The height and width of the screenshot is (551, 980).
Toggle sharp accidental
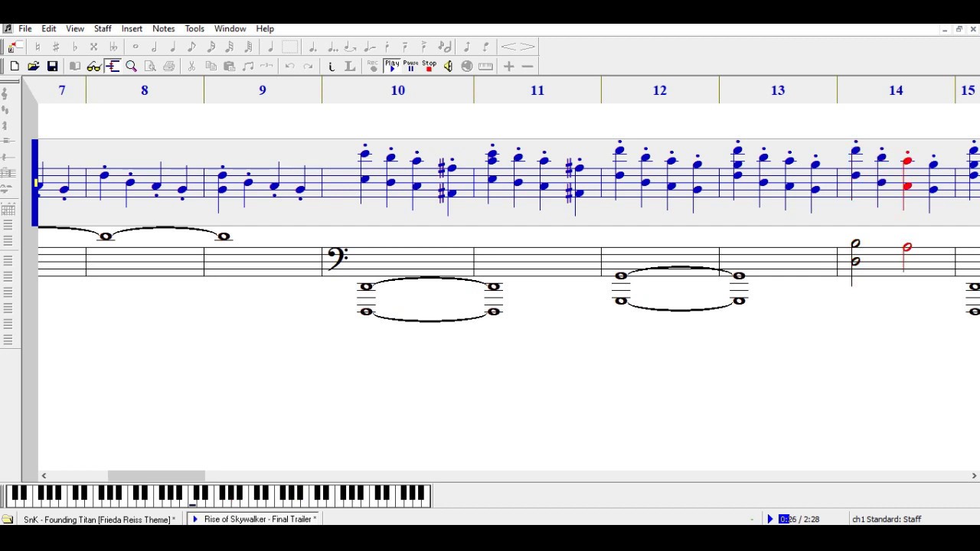(x=56, y=47)
